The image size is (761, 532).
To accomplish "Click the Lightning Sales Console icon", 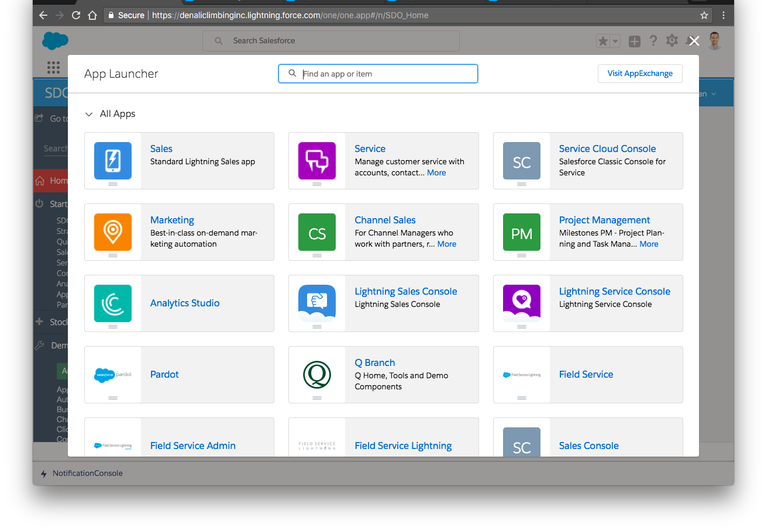I will pos(317,303).
